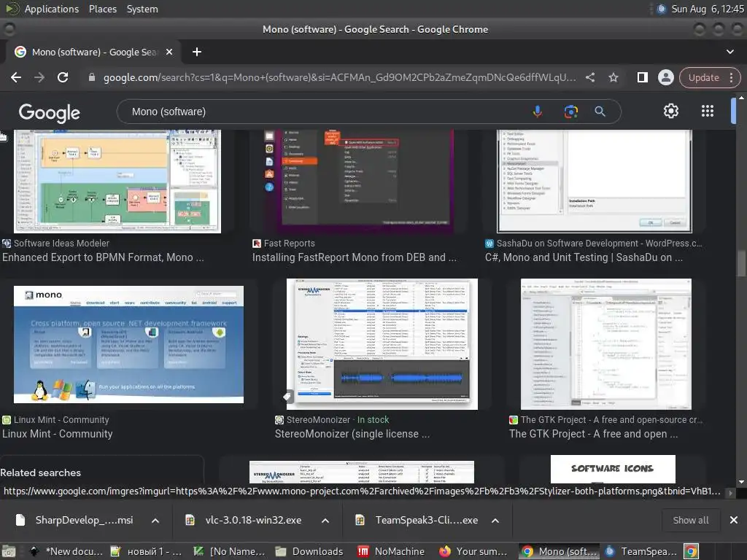Switch to NoMachine taskbar window
Screen dimensions: 747x560
[392, 551]
